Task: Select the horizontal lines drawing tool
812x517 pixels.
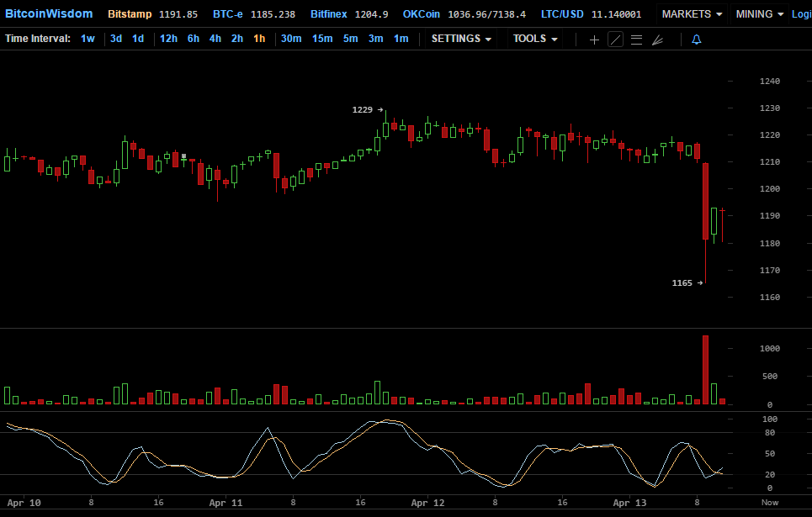Action: point(636,40)
